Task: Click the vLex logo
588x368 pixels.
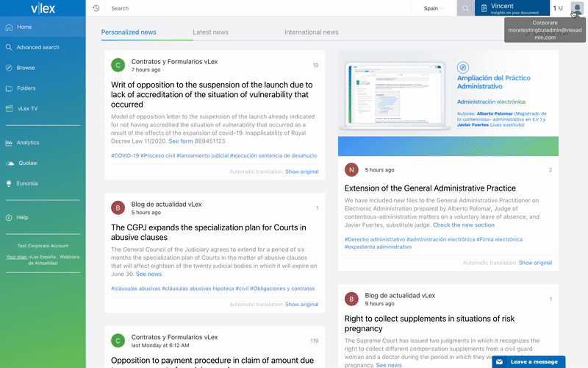Action: [43, 8]
